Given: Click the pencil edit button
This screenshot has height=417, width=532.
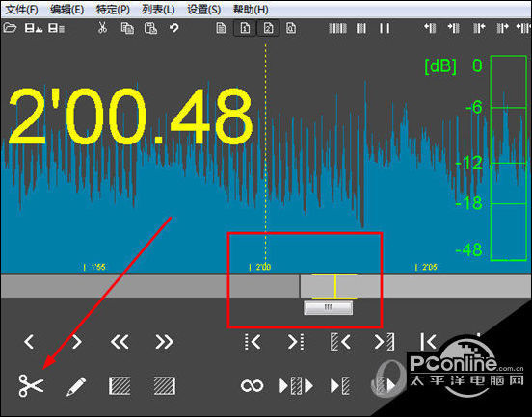Looking at the screenshot, I should 76,386.
